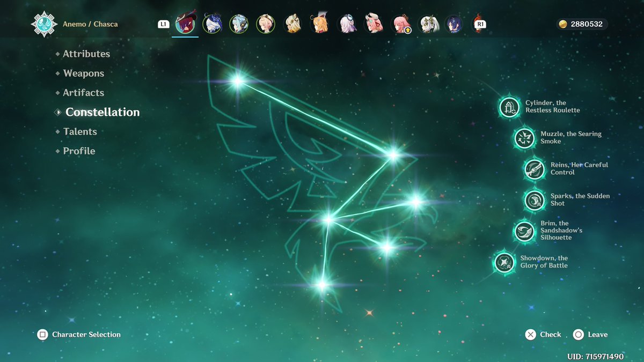This screenshot has width=644, height=362.
Task: Select the topmost star of the constellation
Action: [x=237, y=81]
